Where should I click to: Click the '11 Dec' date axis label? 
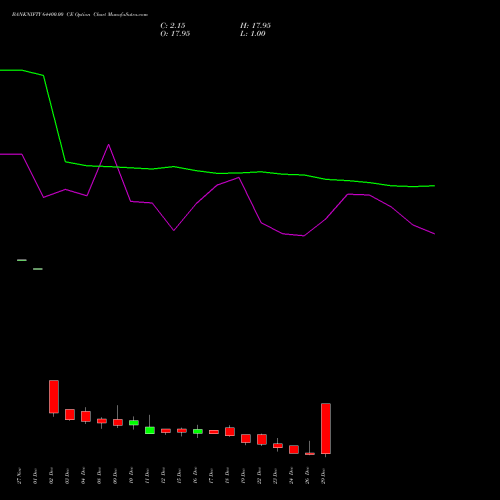point(147,476)
